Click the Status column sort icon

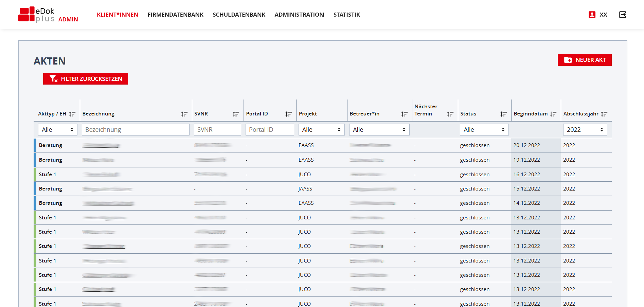pos(503,114)
